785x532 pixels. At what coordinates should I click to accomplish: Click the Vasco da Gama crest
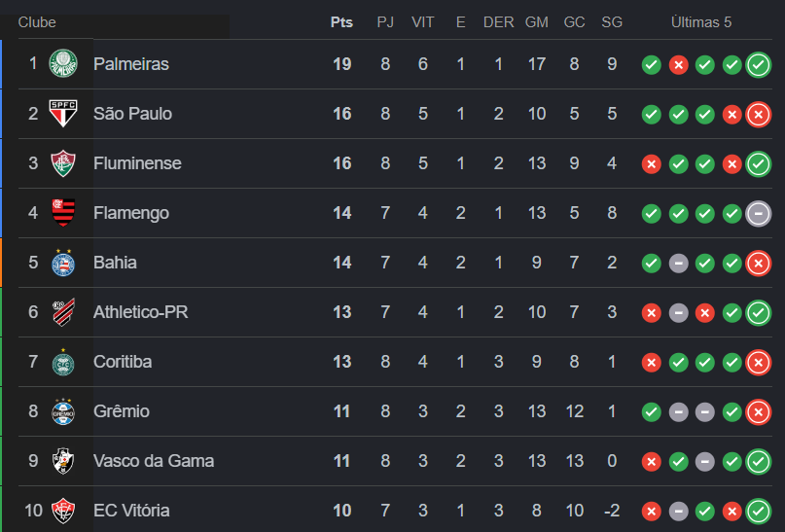[x=63, y=461]
